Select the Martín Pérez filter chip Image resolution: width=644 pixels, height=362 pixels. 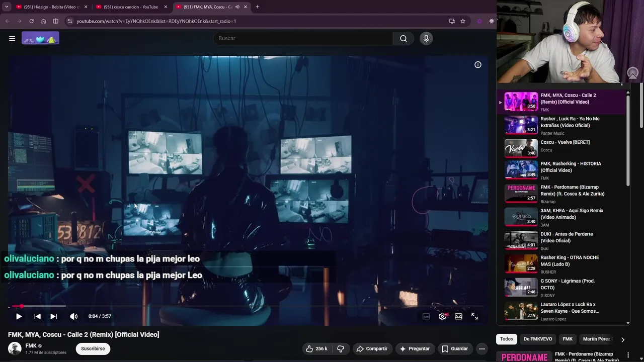tap(597, 339)
